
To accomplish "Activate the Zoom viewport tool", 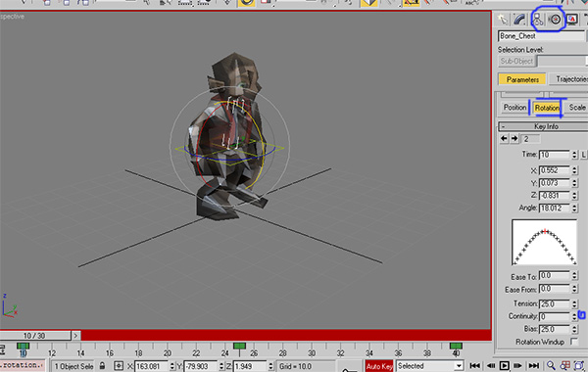I will 551,365.
